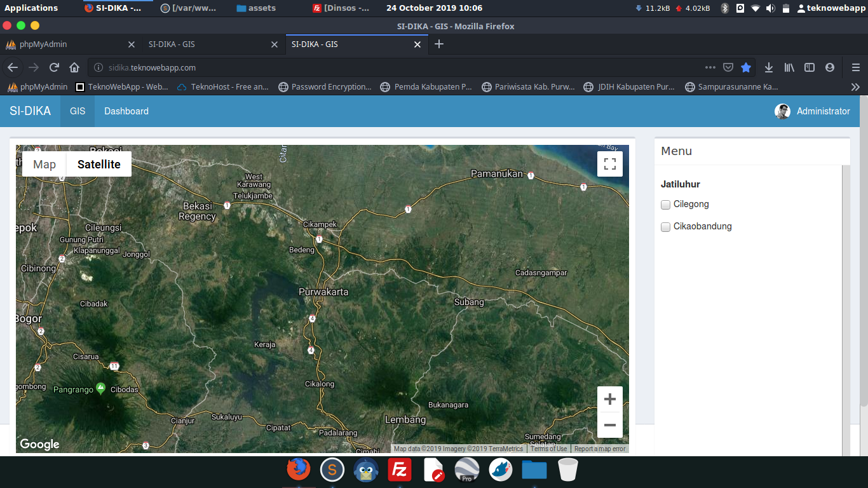Check the Cikaobandung option
This screenshot has width=868, height=488.
click(666, 227)
